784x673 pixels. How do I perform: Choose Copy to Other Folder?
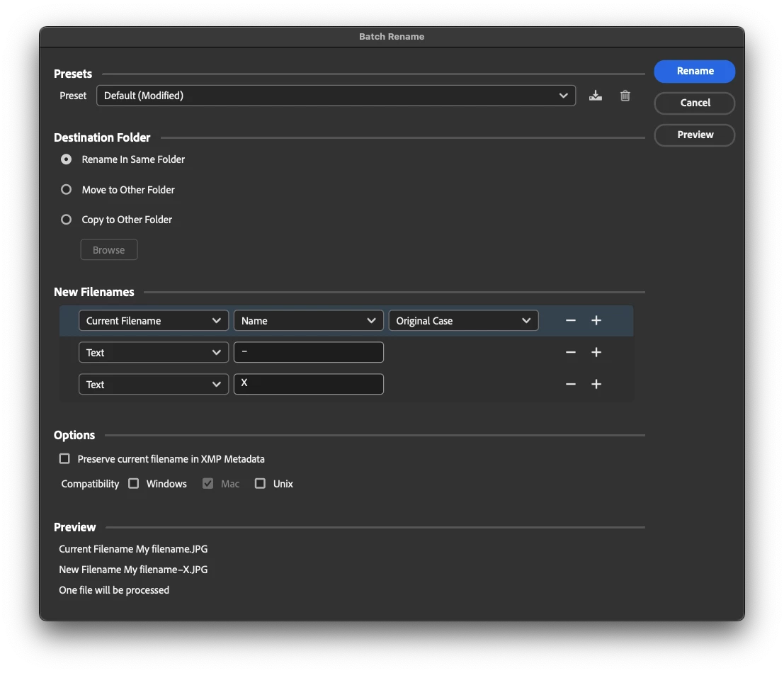tap(66, 220)
